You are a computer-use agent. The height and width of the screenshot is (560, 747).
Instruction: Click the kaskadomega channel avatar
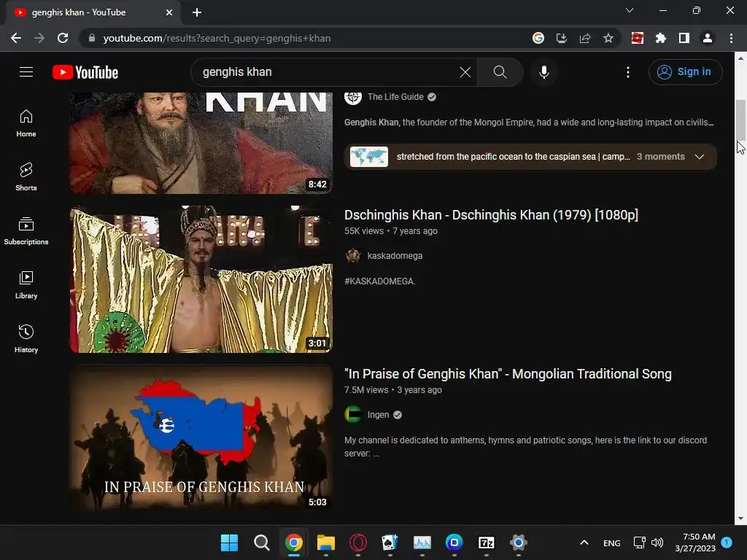(353, 256)
